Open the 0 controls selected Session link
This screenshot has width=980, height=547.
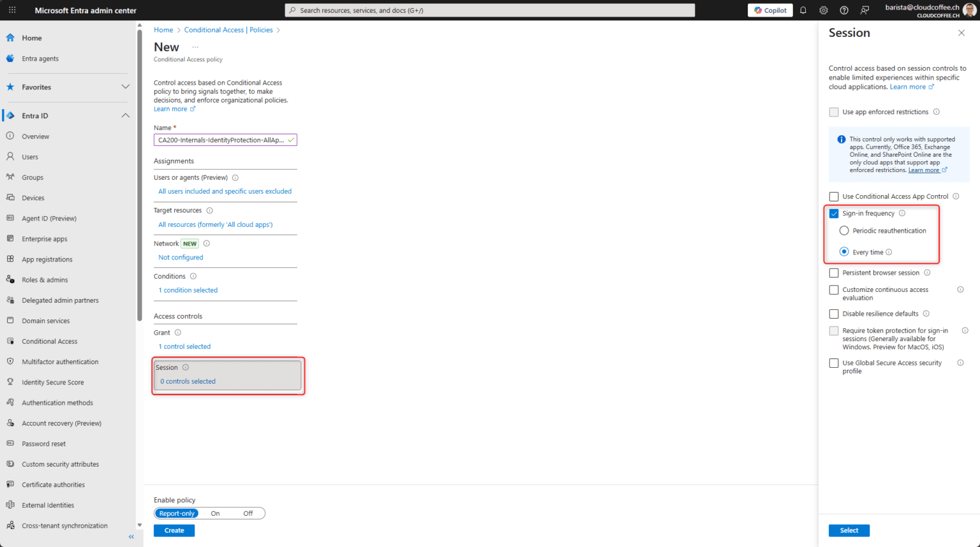187,381
